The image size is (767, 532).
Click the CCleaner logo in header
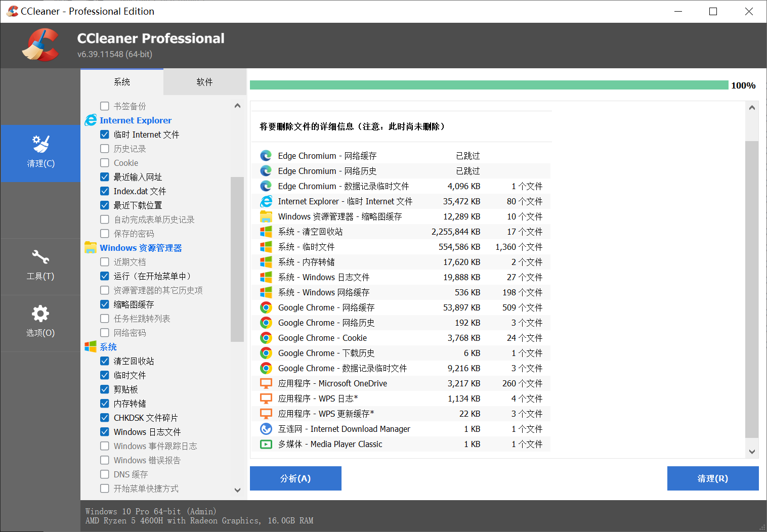pyautogui.click(x=40, y=46)
